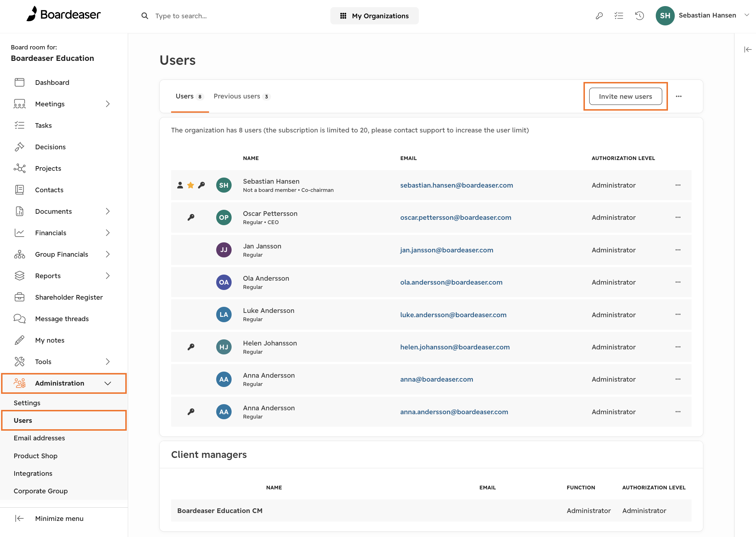Click the My notes pencil icon
This screenshot has width=756, height=537.
20,340
